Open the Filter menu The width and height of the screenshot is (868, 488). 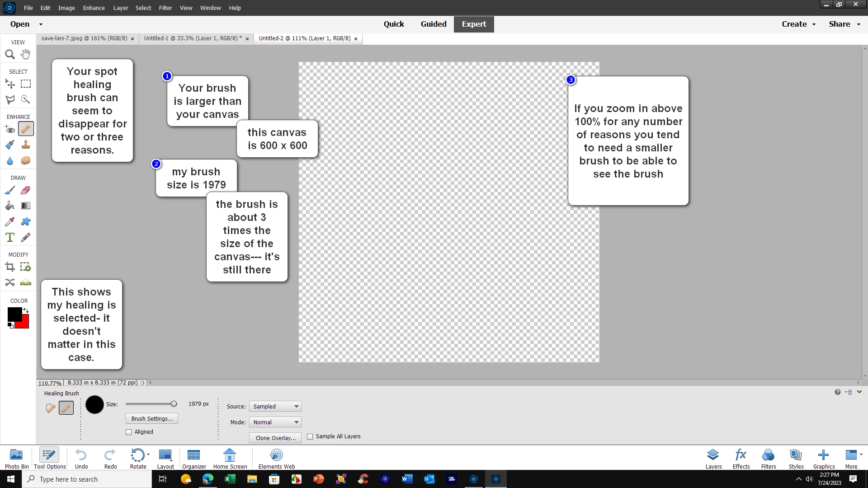[165, 8]
